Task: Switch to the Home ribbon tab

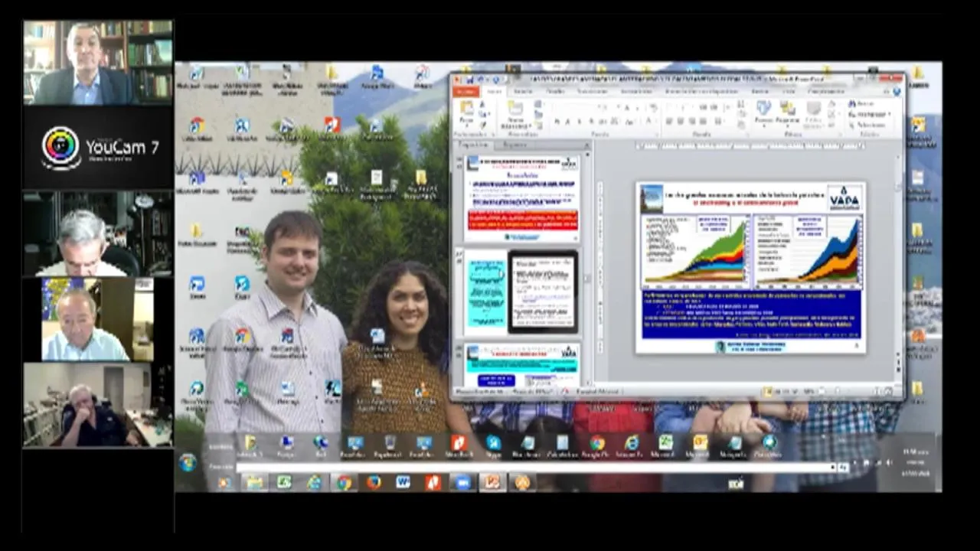Action: point(494,91)
